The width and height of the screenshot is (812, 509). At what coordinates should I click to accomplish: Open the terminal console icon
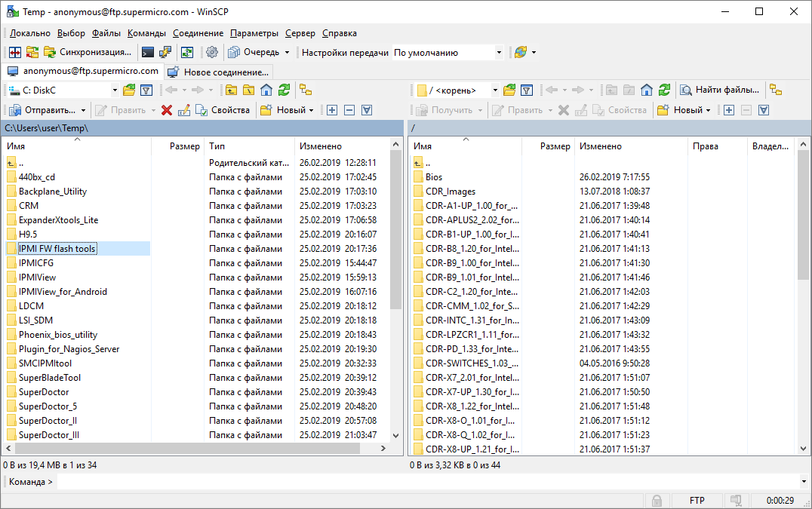tap(148, 52)
